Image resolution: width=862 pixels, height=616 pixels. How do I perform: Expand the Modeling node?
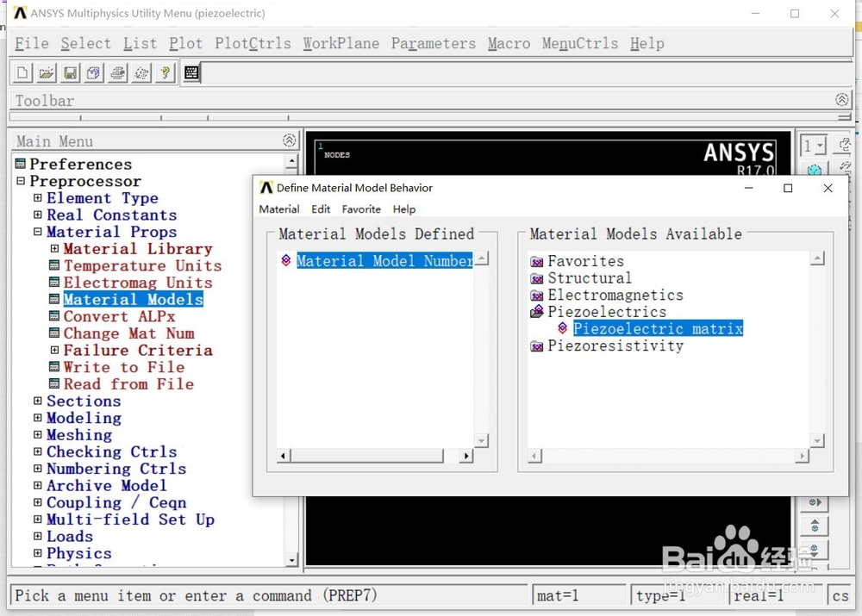[37, 418]
